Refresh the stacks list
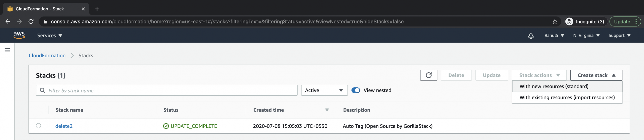 [429, 75]
